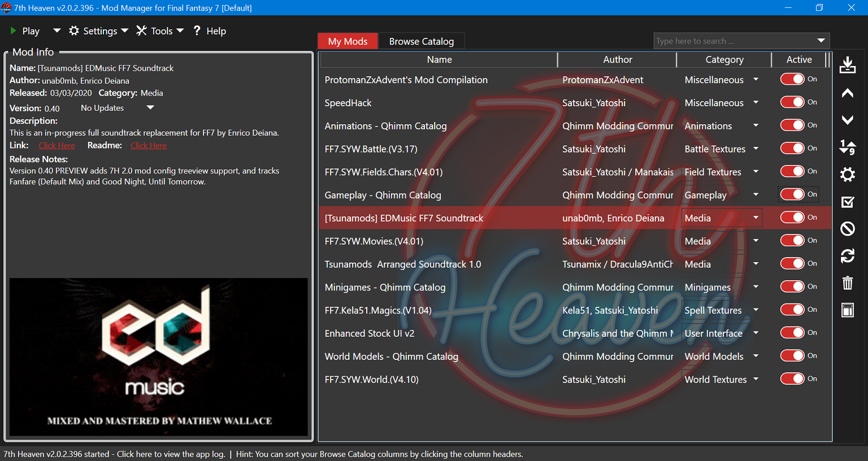Screen dimensions: 868x461
Task: Click the mod search input field
Action: point(734,41)
